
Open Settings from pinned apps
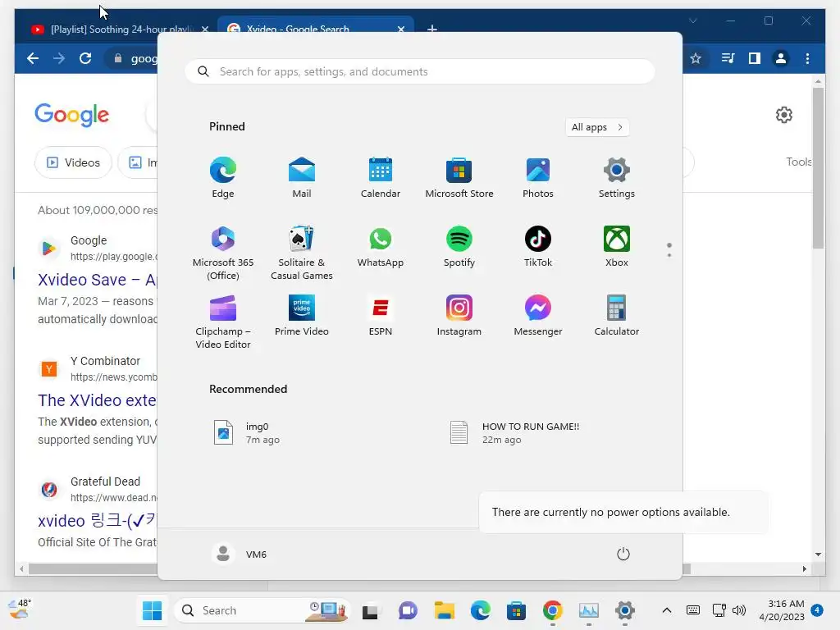[x=617, y=177]
